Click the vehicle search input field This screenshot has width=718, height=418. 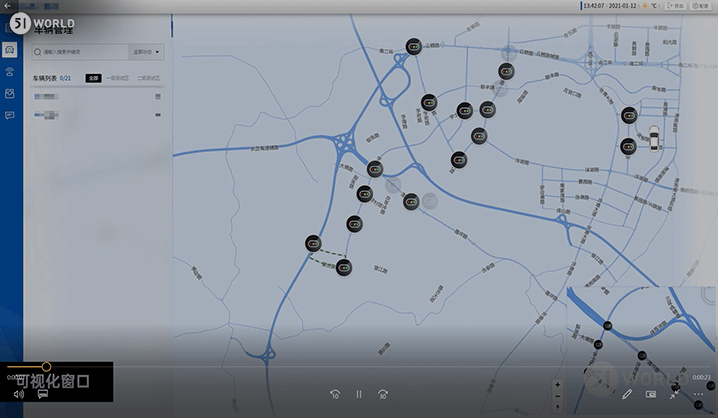pos(80,51)
